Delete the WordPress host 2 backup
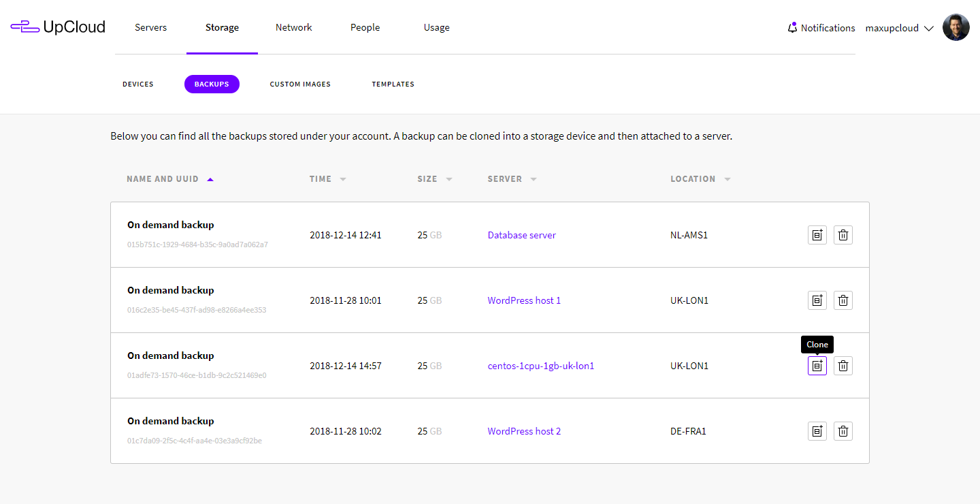Viewport: 980px width, 504px height. pyautogui.click(x=843, y=431)
